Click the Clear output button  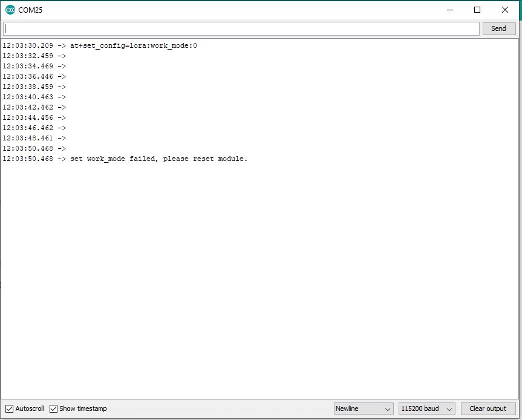(x=488, y=409)
